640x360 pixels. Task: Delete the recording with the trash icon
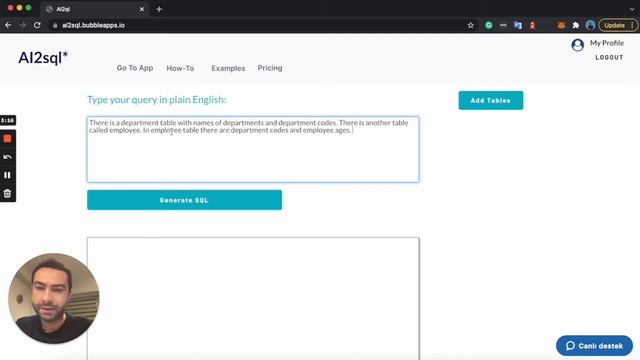pos(7,193)
